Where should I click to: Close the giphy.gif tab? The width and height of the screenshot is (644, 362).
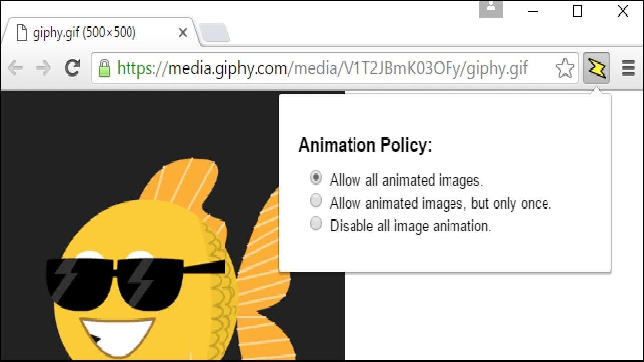click(x=183, y=33)
